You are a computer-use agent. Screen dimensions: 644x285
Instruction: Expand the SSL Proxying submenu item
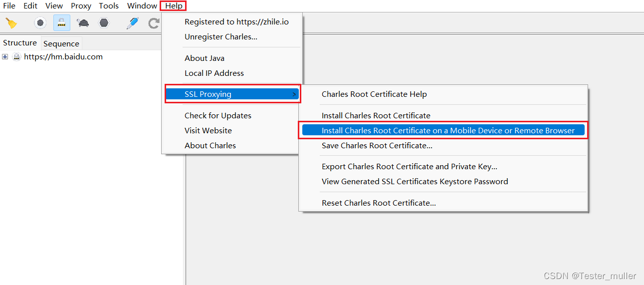coord(232,94)
